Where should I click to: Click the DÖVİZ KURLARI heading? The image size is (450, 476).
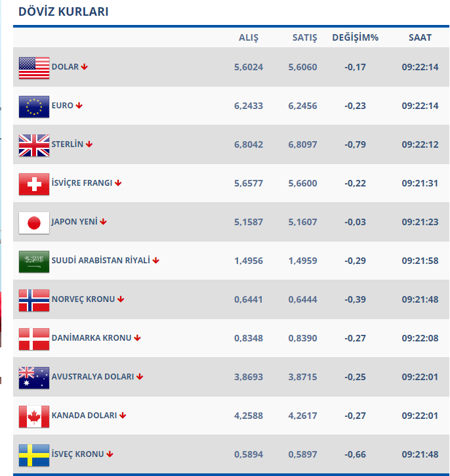[x=64, y=12]
